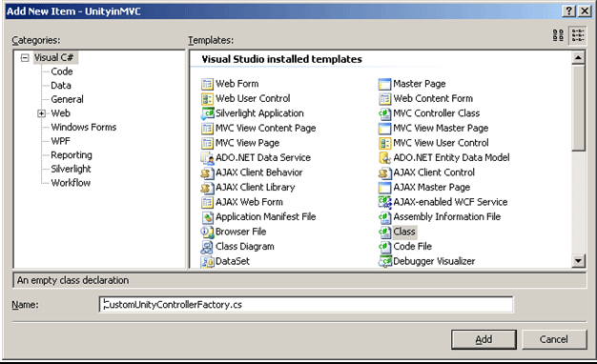This screenshot has width=597, height=364.
Task: Click the 'MVC Controller Class' template label
Action: [x=437, y=113]
